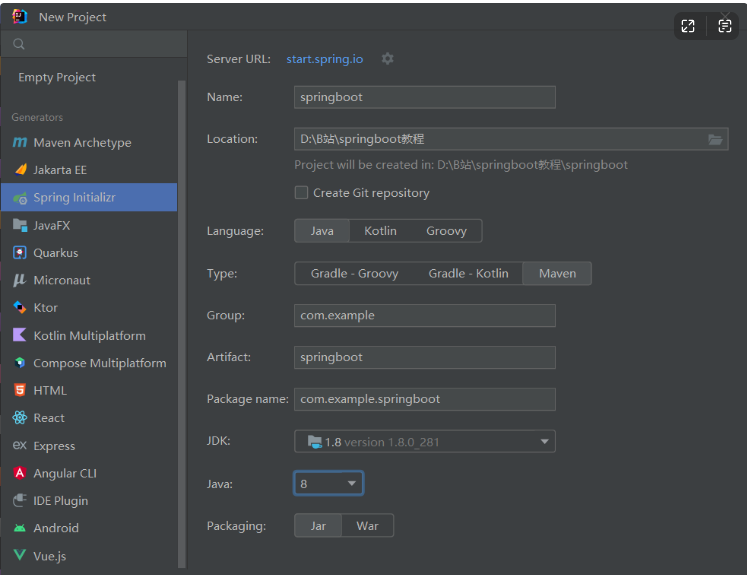Click the Angular CLI icon
The width and height of the screenshot is (747, 575).
19,473
